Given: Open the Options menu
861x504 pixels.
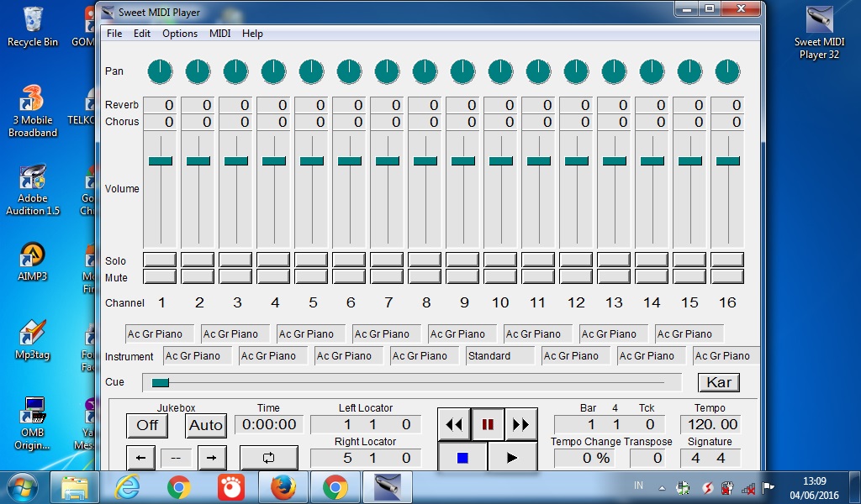Looking at the screenshot, I should [x=180, y=34].
